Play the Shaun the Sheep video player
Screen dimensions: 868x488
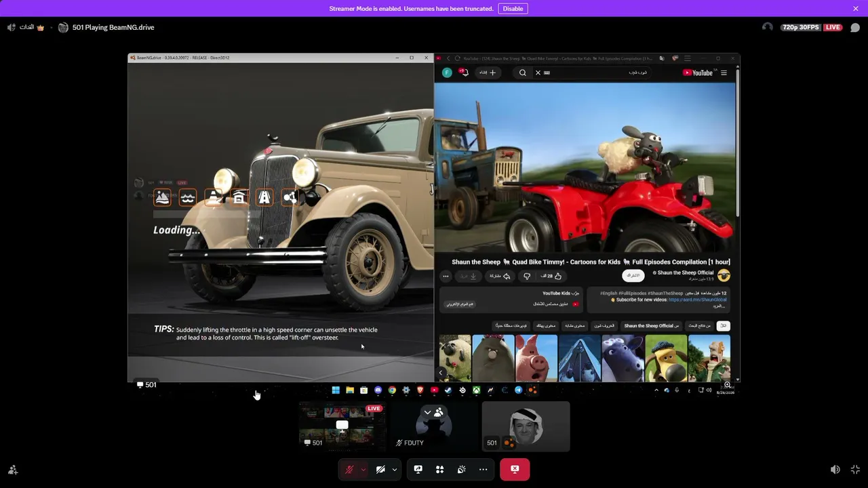tap(585, 167)
